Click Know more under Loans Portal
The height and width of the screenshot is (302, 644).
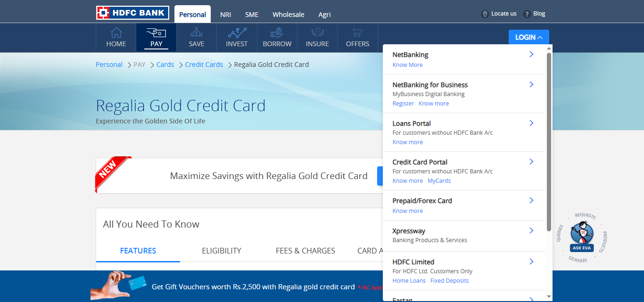(408, 142)
